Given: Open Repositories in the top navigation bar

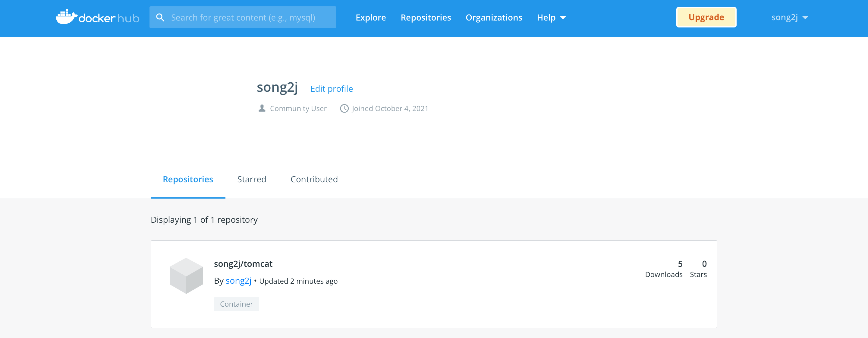Looking at the screenshot, I should (426, 18).
